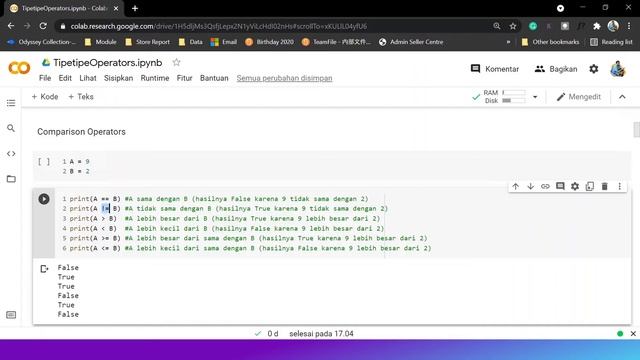This screenshot has width=640, height=360.
Task: Open cell editor settings gear
Action: (575, 187)
